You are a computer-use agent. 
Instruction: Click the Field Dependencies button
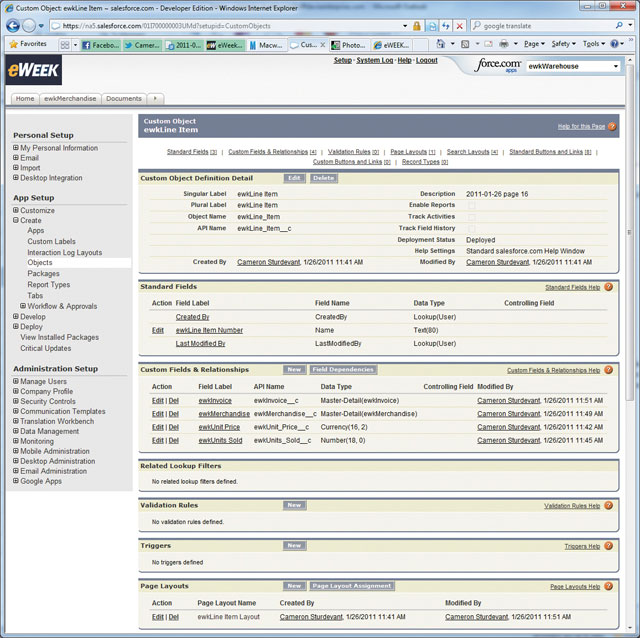pyautogui.click(x=343, y=369)
